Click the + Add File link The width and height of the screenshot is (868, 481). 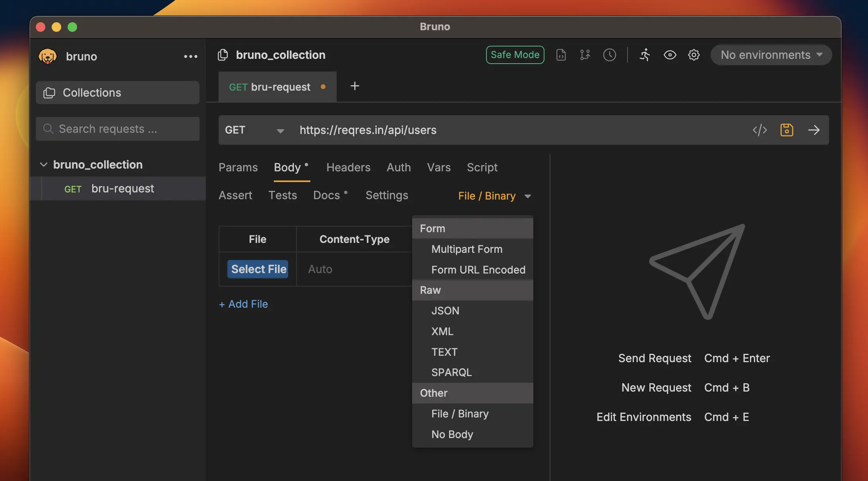243,304
